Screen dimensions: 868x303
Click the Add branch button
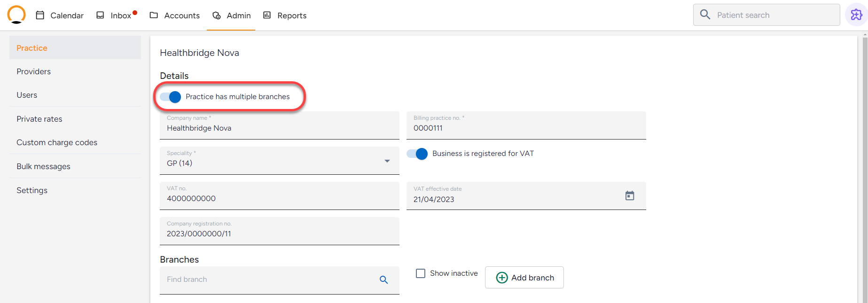pos(524,278)
